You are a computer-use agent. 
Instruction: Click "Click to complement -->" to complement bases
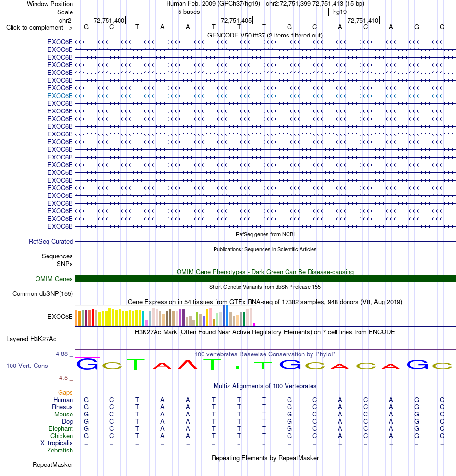39,28
